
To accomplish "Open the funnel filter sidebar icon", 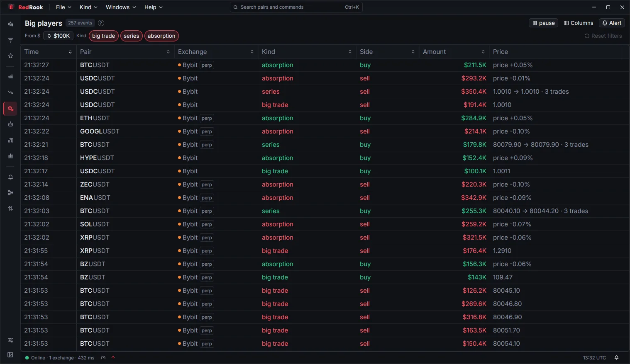I will tap(10, 40).
